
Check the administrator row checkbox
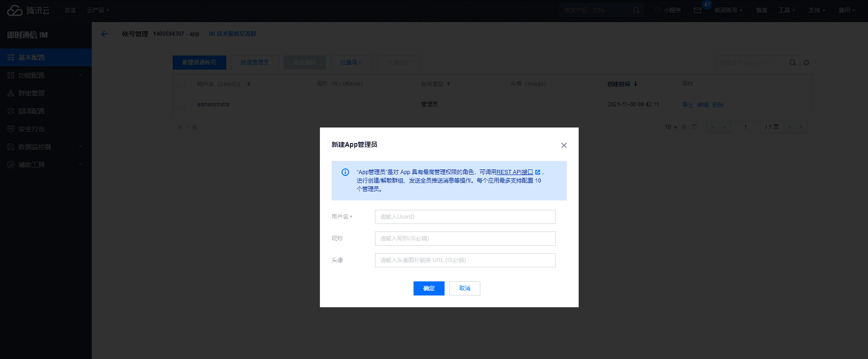tap(182, 104)
